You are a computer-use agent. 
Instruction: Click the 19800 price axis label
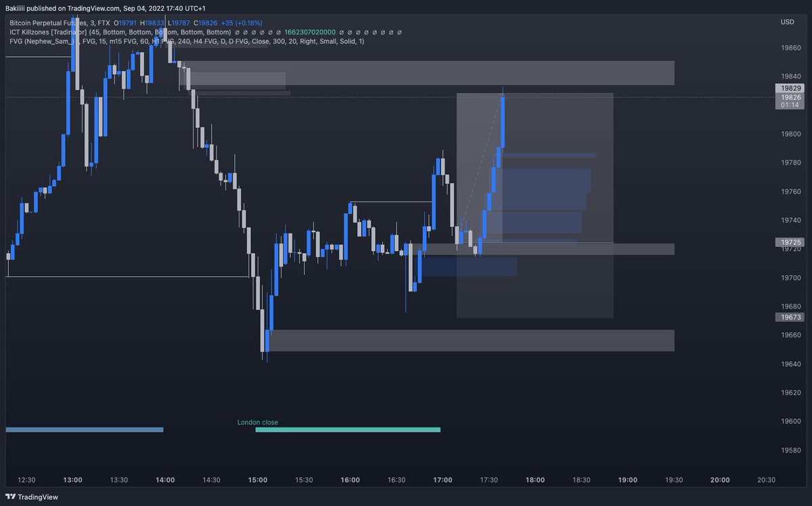790,135
